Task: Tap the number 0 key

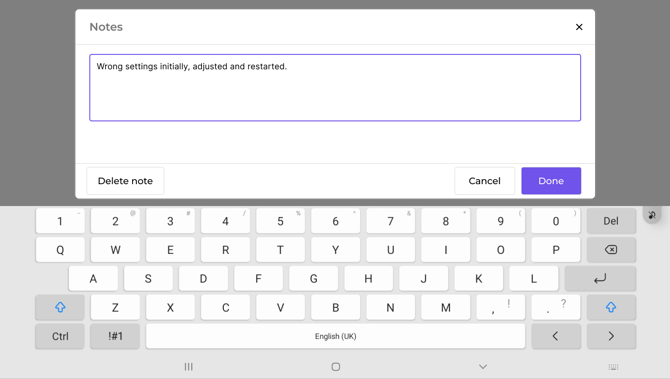Action: tap(556, 221)
